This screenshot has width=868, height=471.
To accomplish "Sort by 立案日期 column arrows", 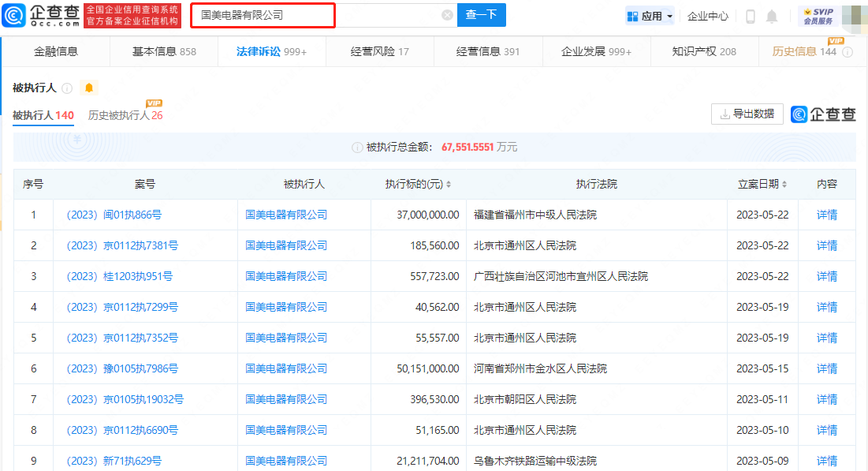I will coord(784,185).
